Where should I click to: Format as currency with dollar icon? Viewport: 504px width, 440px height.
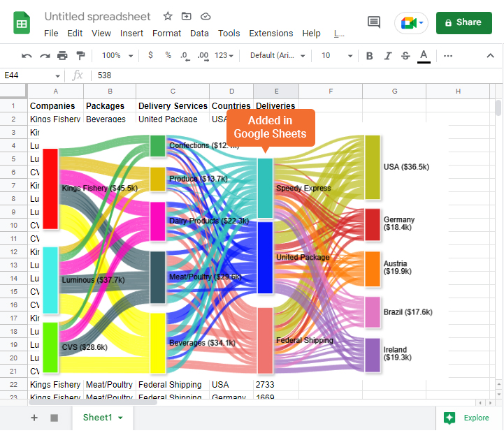coord(150,55)
